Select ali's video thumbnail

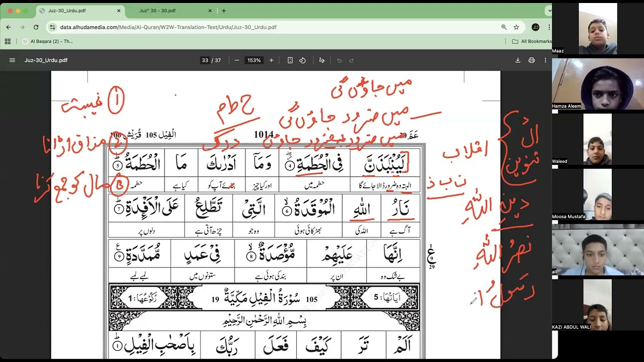click(598, 250)
